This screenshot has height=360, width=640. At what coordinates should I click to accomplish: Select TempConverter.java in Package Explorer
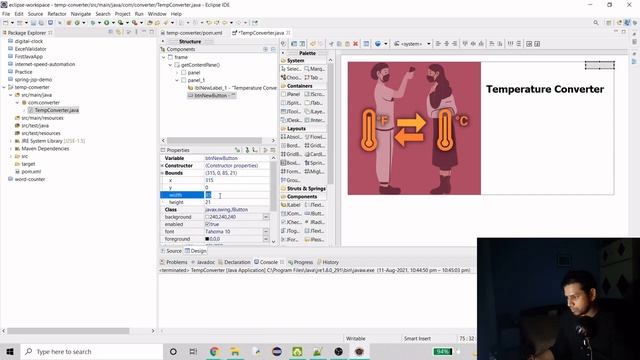coord(53,110)
